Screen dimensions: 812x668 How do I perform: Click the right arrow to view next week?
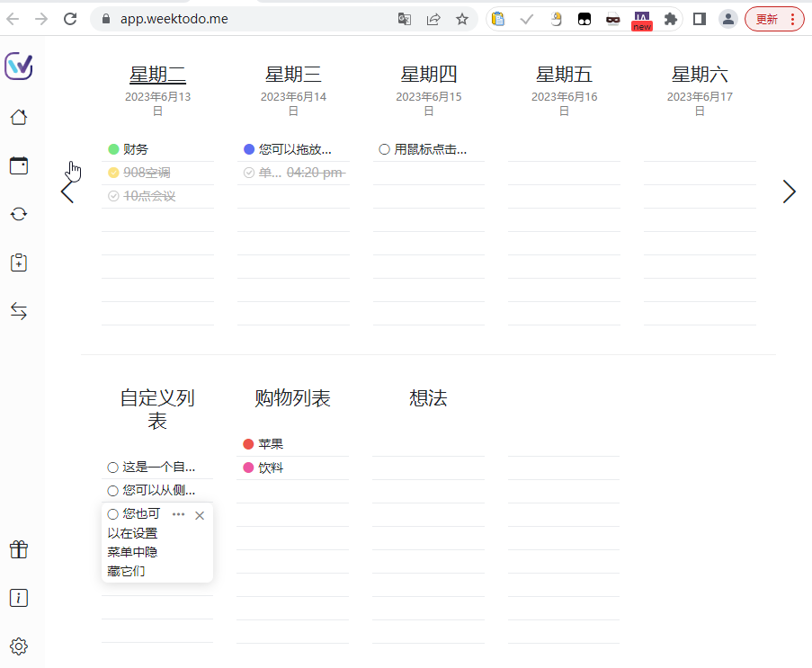pos(789,191)
